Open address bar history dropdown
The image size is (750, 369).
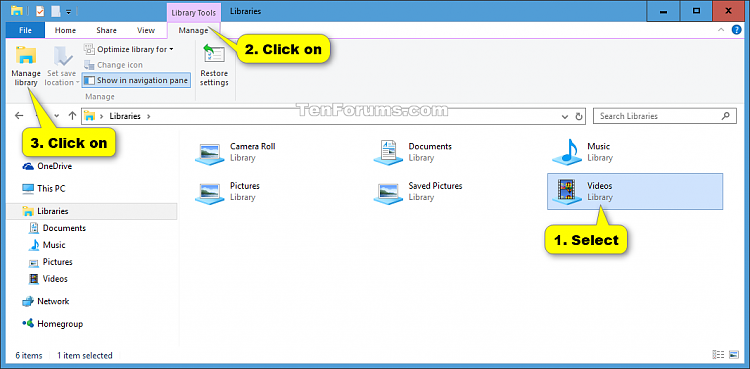coord(565,116)
